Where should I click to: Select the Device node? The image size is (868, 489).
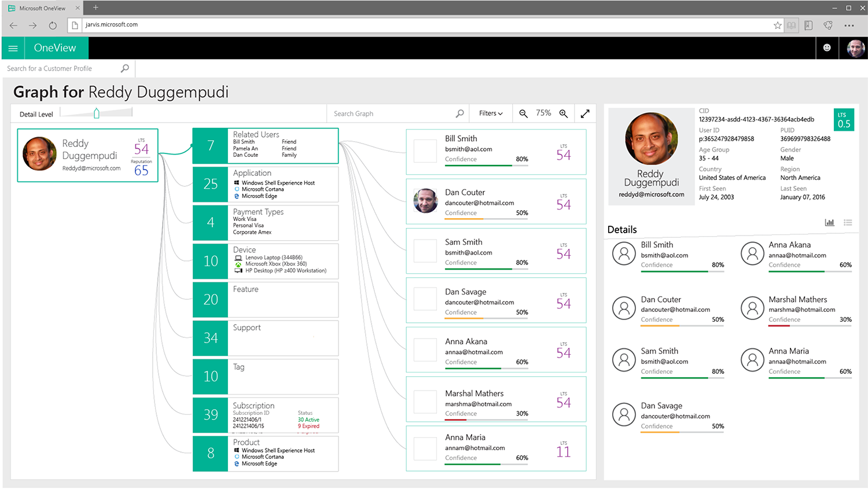tap(266, 261)
